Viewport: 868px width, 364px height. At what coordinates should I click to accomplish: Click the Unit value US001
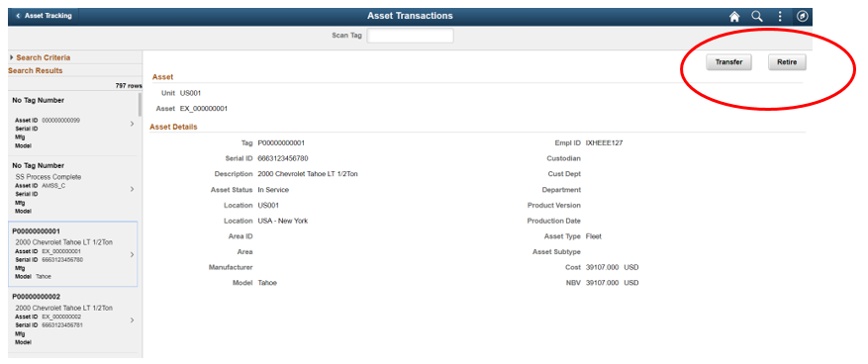tap(190, 93)
